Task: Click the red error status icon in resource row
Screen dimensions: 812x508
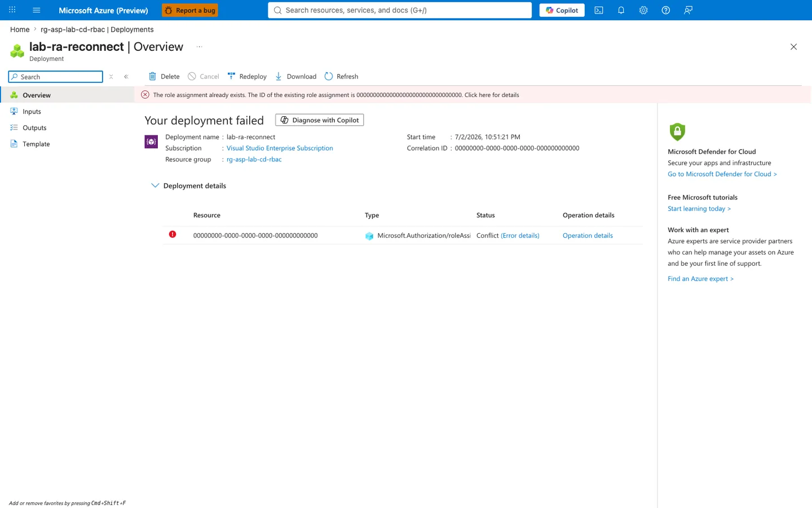Action: pyautogui.click(x=173, y=234)
